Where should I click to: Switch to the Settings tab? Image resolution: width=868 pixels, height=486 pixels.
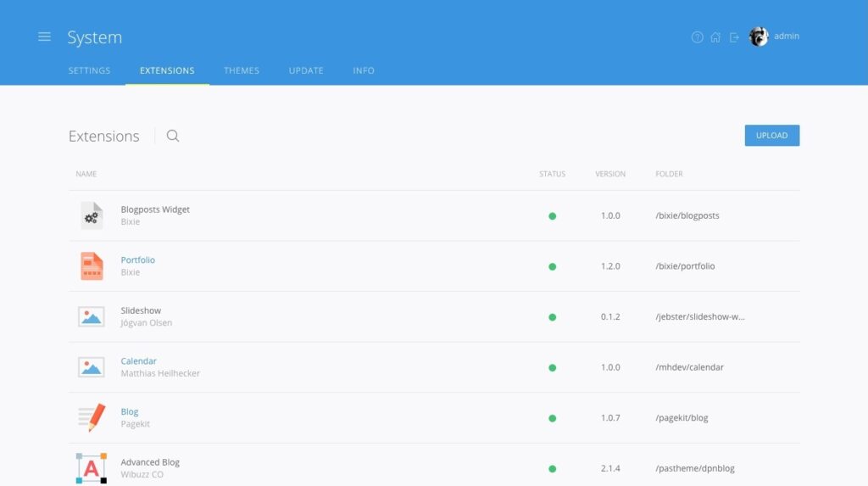pos(89,70)
